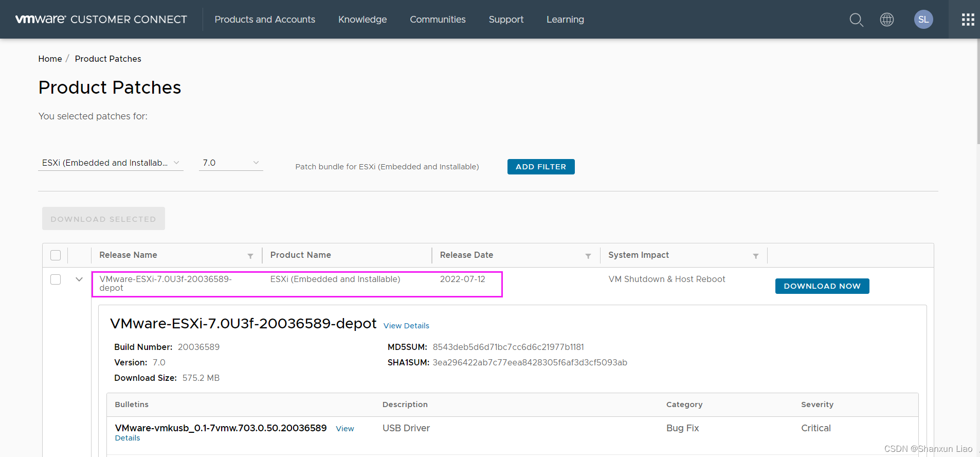Click the System Impact column filter icon
Viewport: 980px width, 457px height.
[756, 256]
